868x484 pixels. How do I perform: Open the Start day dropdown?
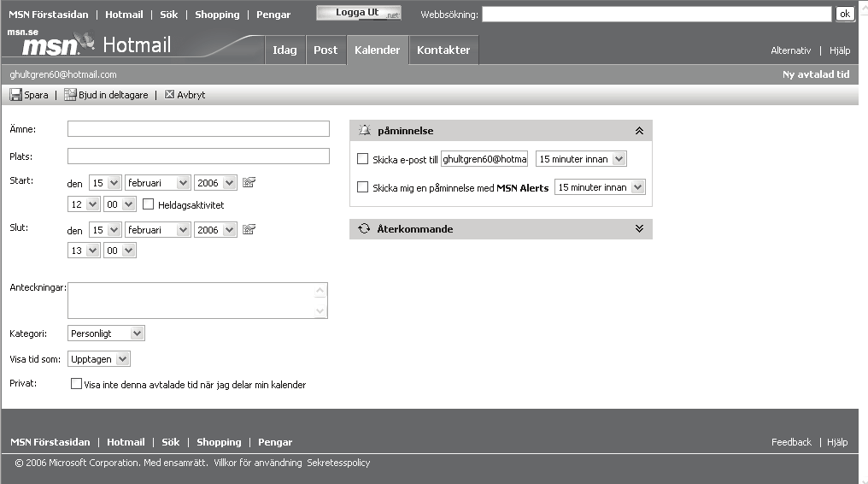pyautogui.click(x=105, y=183)
